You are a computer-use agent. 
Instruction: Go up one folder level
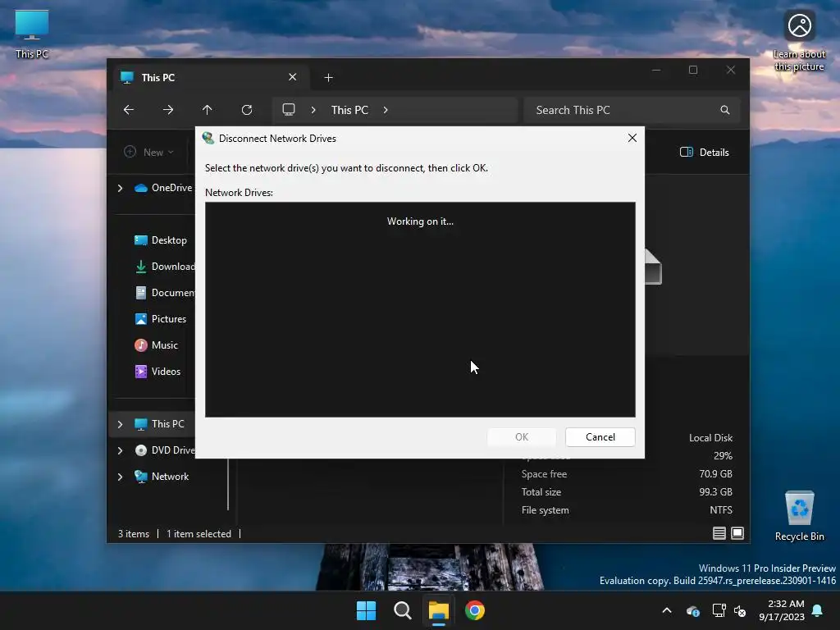tap(208, 110)
